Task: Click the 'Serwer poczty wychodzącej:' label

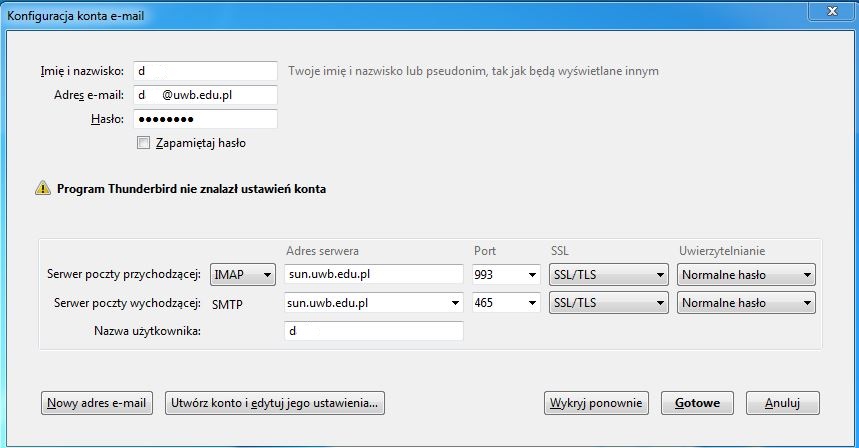Action: [x=127, y=303]
